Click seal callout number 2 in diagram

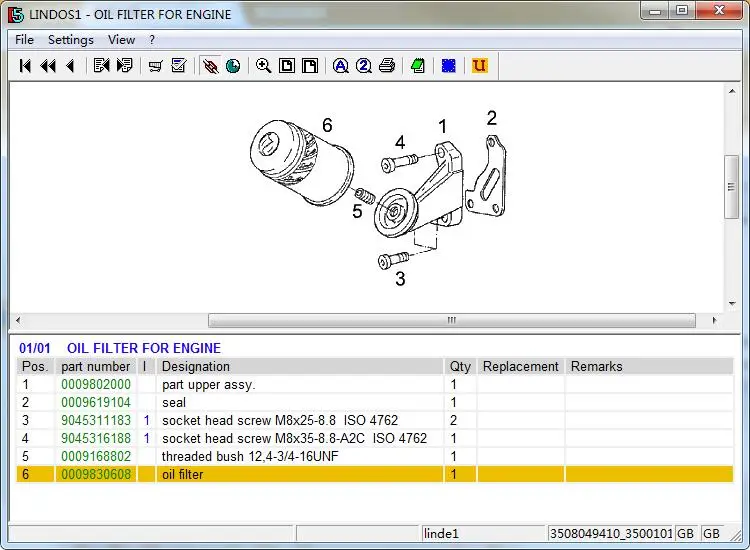click(x=492, y=118)
